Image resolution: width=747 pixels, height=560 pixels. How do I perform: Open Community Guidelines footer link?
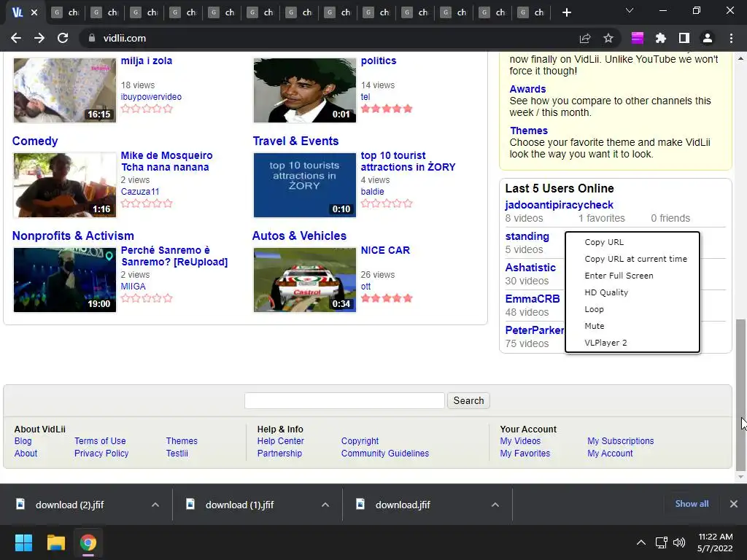385,454
